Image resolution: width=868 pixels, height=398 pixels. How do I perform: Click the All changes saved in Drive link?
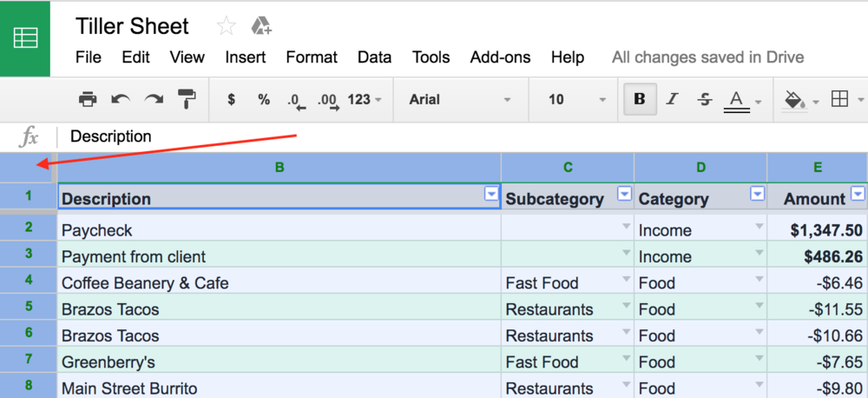(x=708, y=57)
